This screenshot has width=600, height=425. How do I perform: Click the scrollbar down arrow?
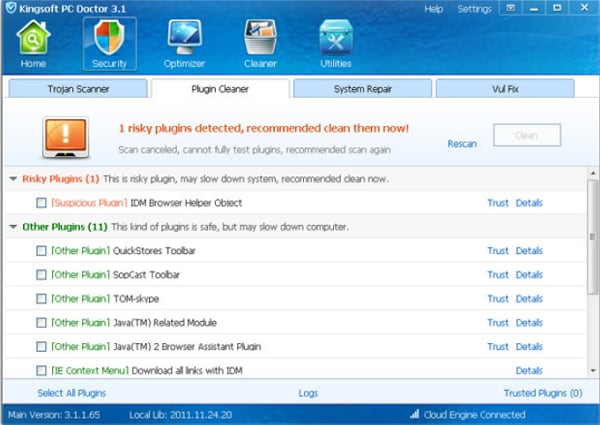(593, 370)
